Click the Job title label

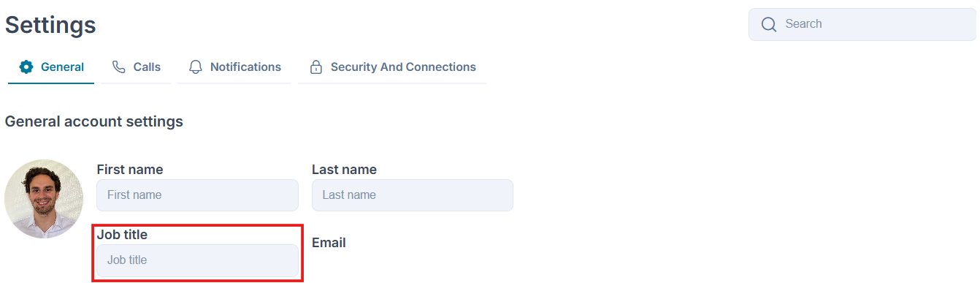coord(122,235)
